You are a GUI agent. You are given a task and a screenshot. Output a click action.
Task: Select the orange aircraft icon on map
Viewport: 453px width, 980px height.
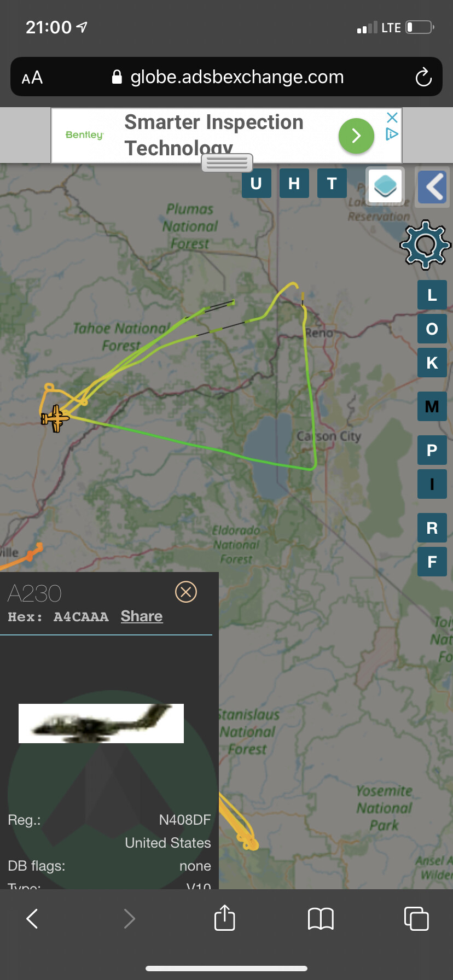[x=55, y=418]
